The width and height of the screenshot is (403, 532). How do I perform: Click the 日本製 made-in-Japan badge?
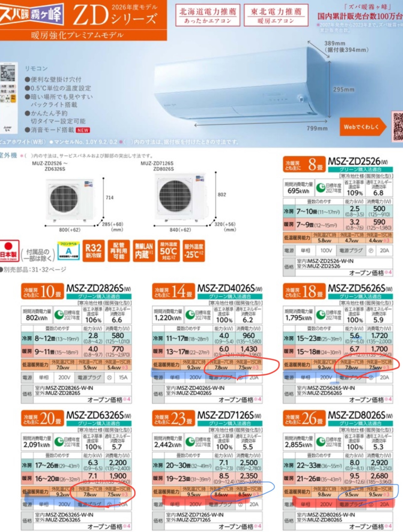[9, 251]
